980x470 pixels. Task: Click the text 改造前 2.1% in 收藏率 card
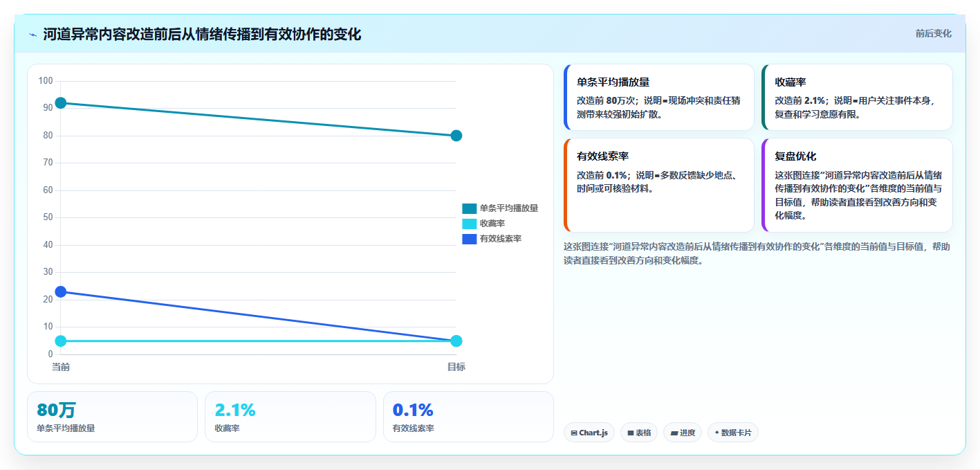tap(802, 100)
